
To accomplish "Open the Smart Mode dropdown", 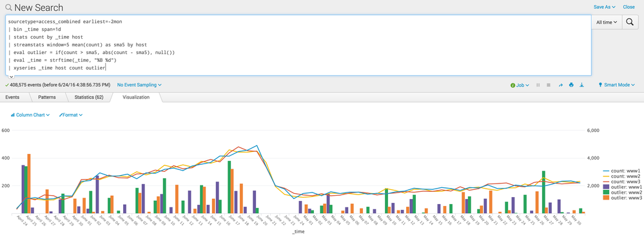I will (x=617, y=85).
